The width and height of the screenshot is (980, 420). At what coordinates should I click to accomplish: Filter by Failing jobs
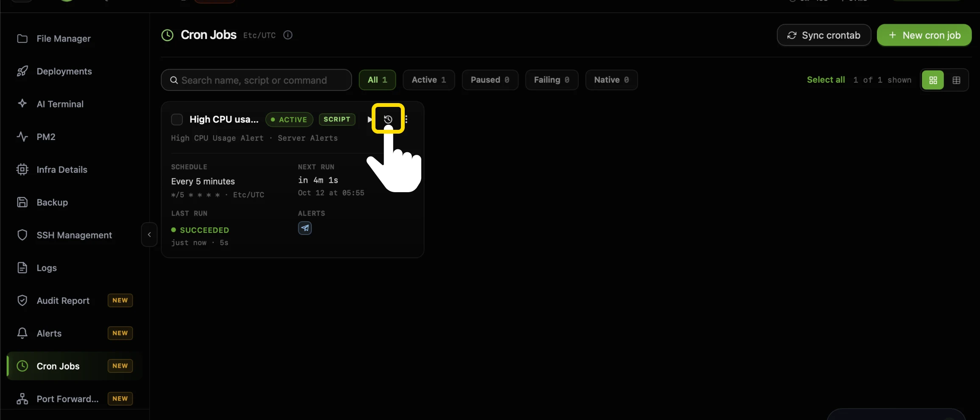tap(552, 80)
